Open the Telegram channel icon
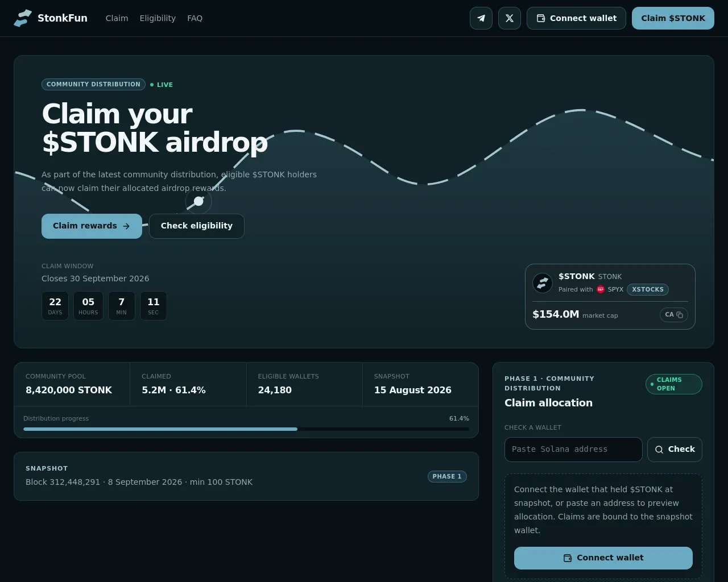Image resolution: width=728 pixels, height=582 pixels. (481, 18)
